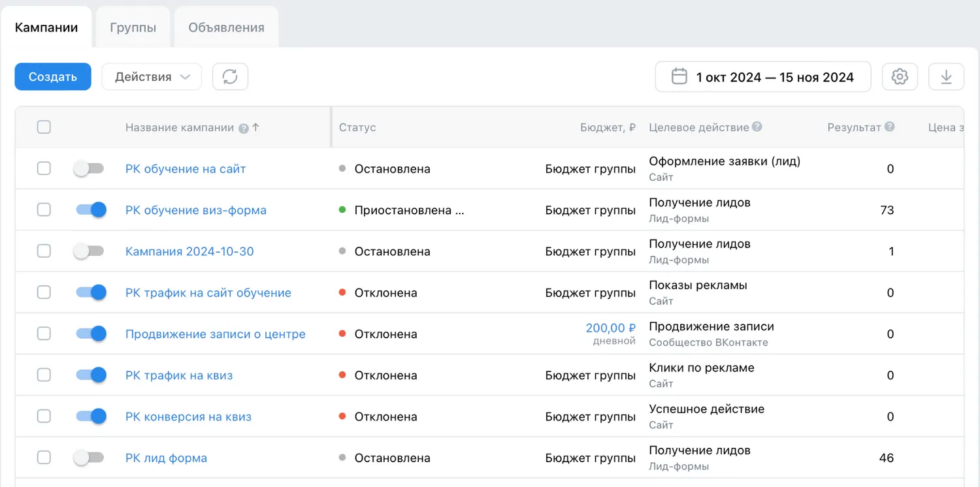Toggle the select-all checkbox in header
Screen dimensions: 980x487
(44, 127)
